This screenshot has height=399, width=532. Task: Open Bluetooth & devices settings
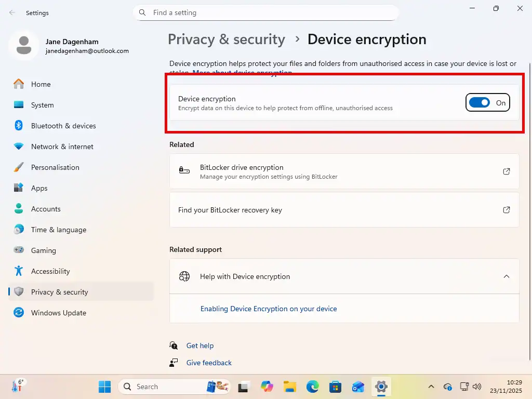tap(63, 126)
